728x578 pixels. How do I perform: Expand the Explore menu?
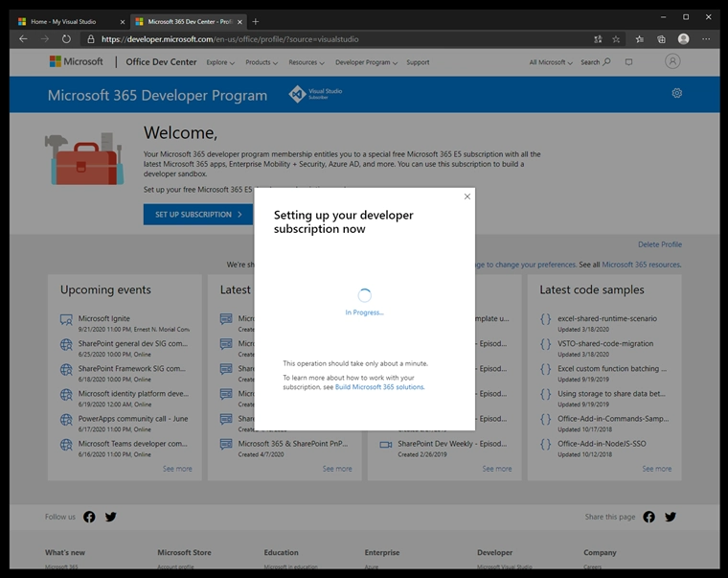click(220, 62)
